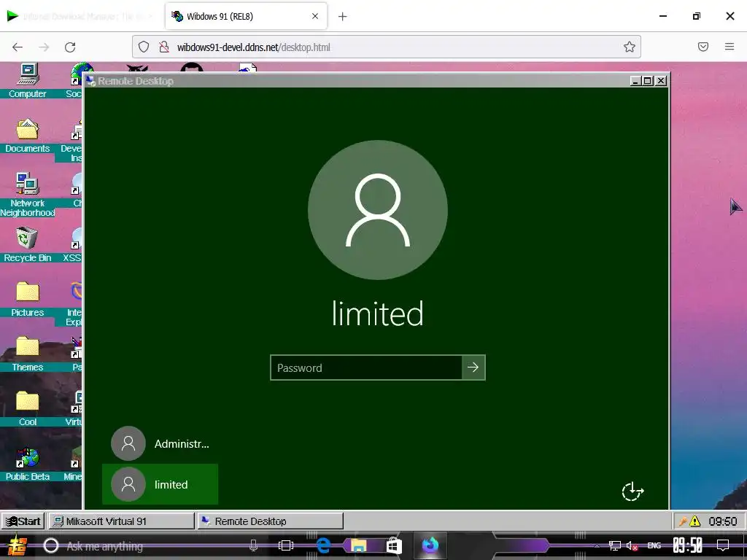This screenshot has width=747, height=560.
Task: Open host Action Center notifications icon
Action: click(x=723, y=545)
